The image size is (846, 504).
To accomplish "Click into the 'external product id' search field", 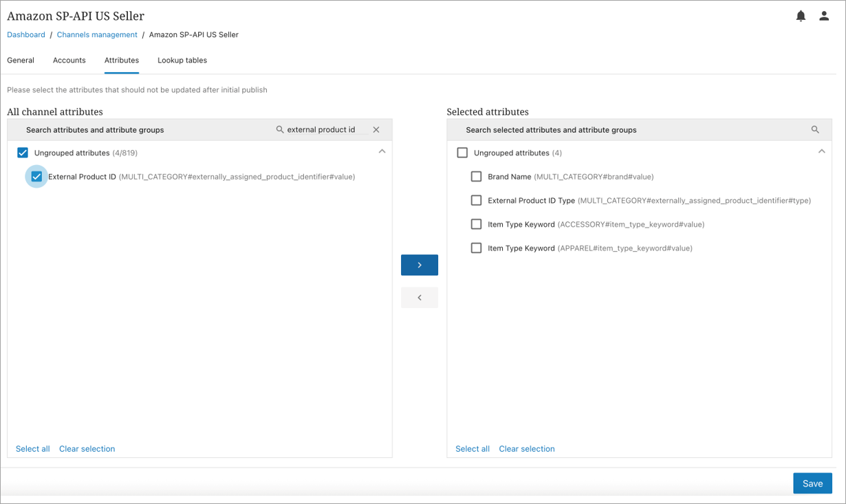I will 325,129.
